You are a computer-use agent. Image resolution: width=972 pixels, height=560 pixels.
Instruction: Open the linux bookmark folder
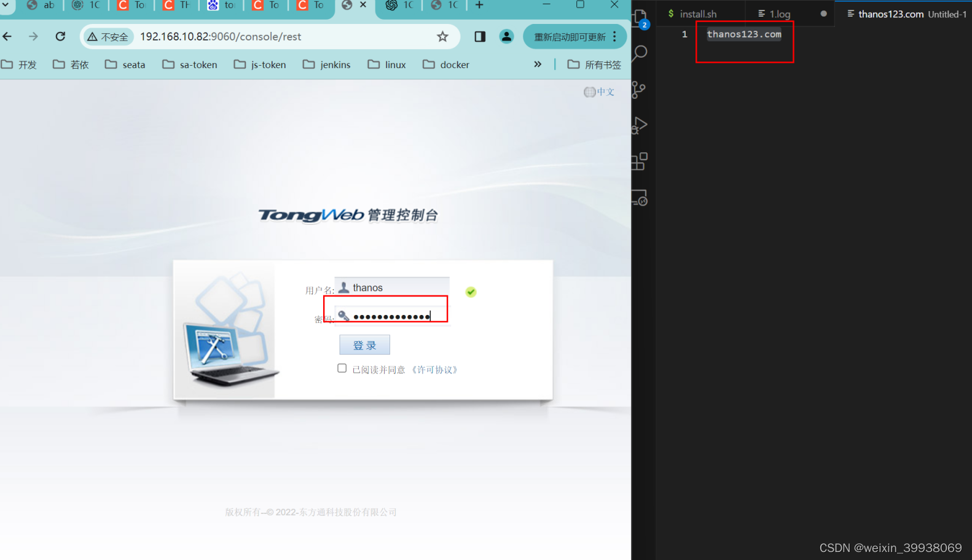(x=387, y=64)
